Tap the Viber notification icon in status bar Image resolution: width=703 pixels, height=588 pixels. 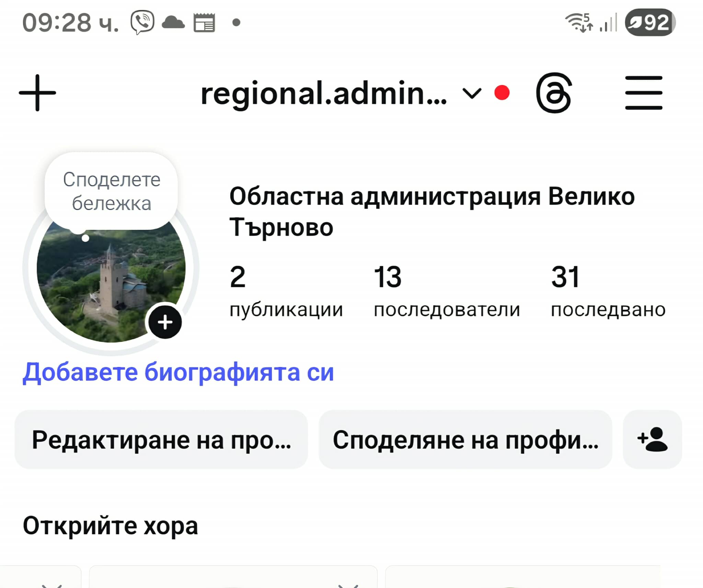(x=142, y=22)
